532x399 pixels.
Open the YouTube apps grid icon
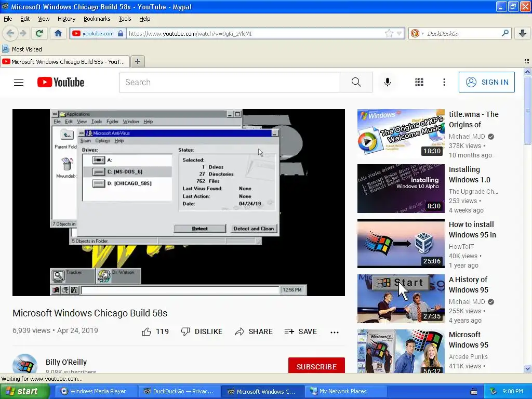419,82
